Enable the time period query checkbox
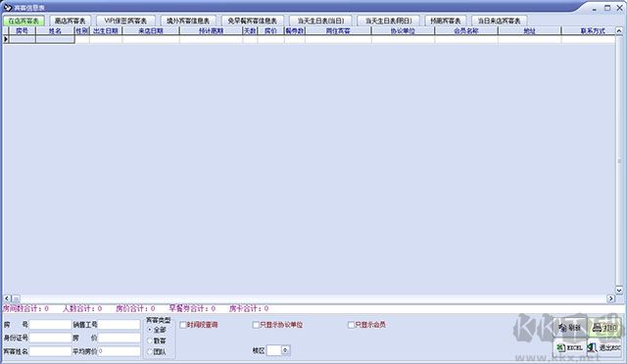Image resolution: width=627 pixels, height=364 pixels. tap(183, 325)
